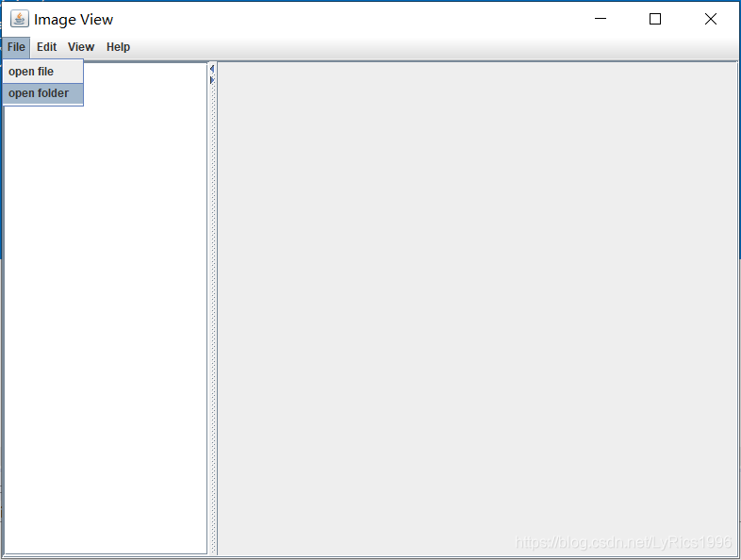Minimize the Image View window
741x560 pixels.
[601, 19]
